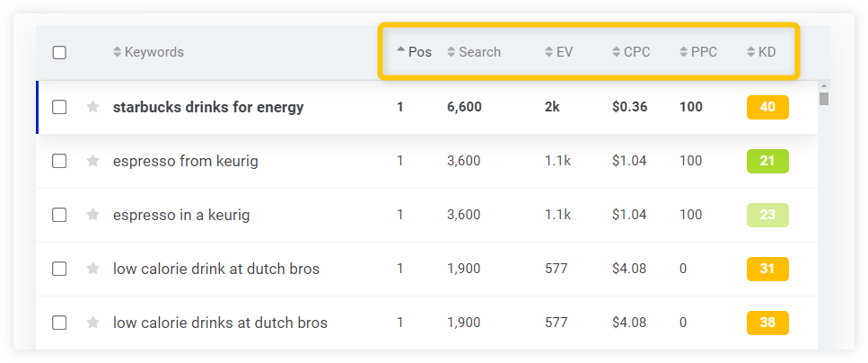Tick the select-all checkbox in header
Viewport: 868px width, 363px height.
(x=59, y=53)
